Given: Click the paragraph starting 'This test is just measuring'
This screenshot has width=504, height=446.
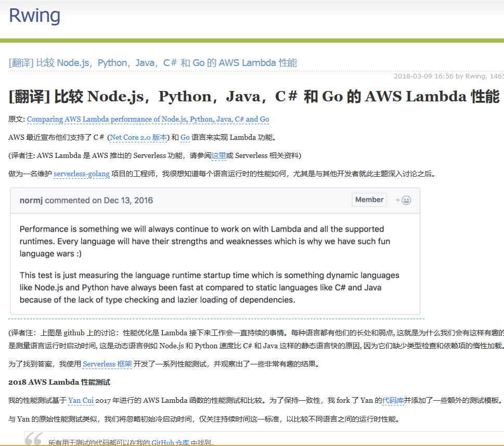Looking at the screenshot, I should click(x=209, y=287).
